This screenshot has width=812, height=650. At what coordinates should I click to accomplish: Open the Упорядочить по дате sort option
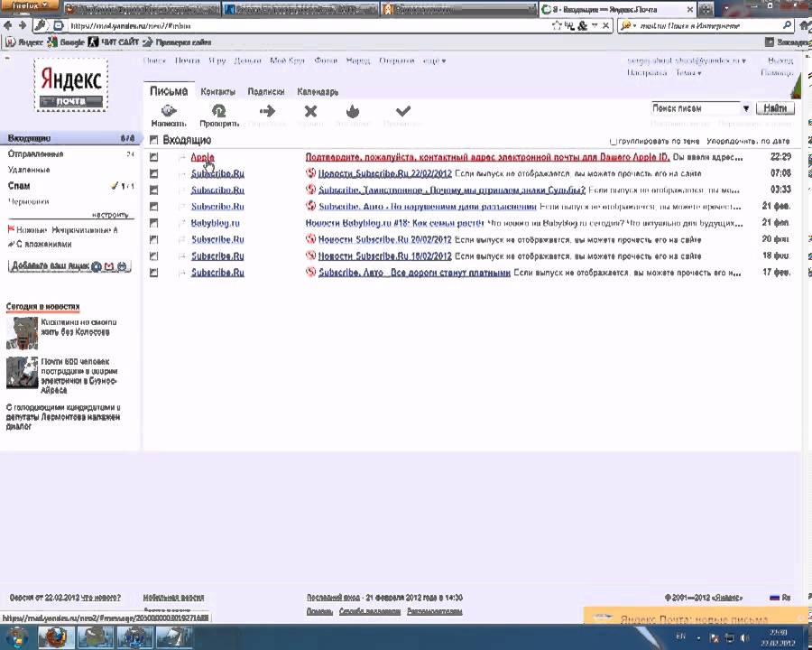coord(748,141)
